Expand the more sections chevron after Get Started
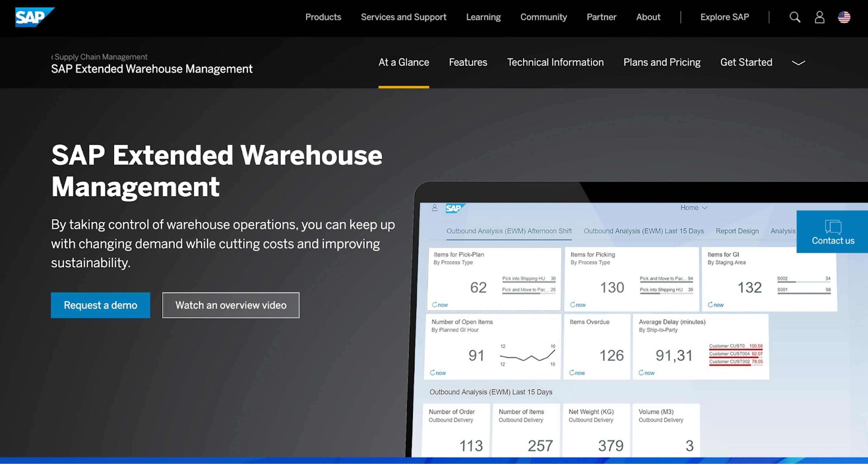Screen dimensions: 868x464 tap(798, 63)
